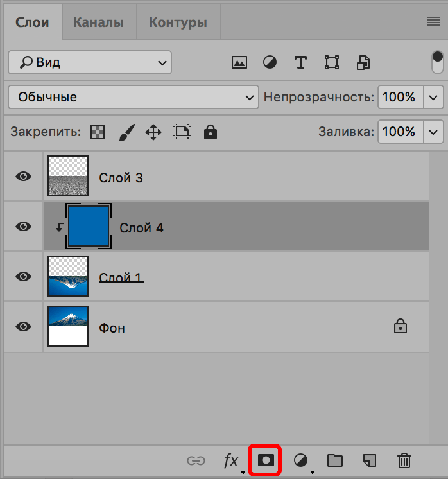Filter layers by text type
448x479 pixels.
point(300,62)
